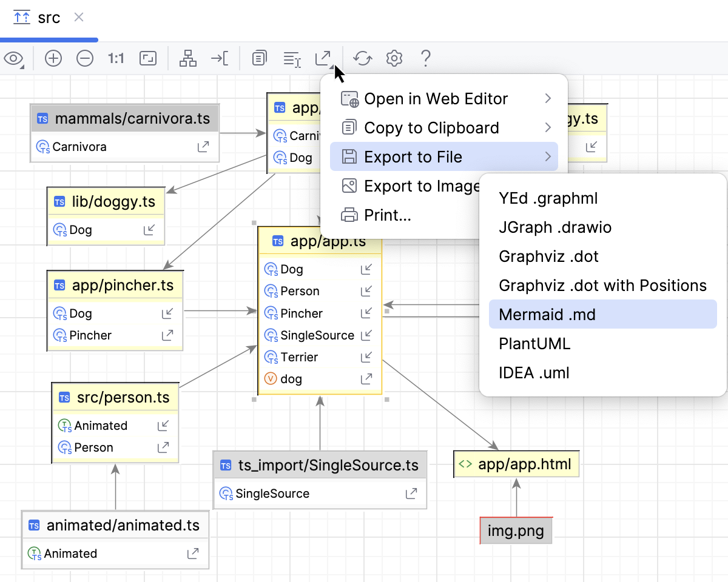Click dog variable entry in app/app.ts
This screenshot has width=728, height=582.
[291, 379]
